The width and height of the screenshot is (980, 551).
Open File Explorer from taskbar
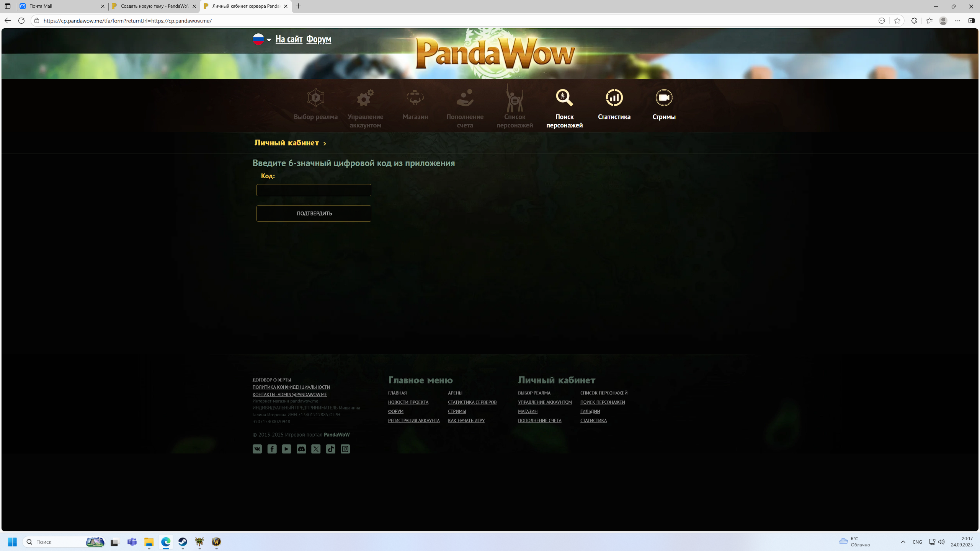pyautogui.click(x=149, y=542)
